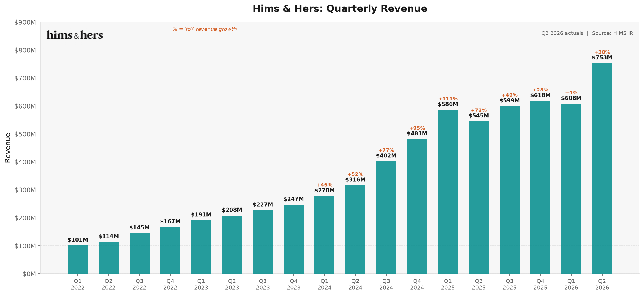644x296 pixels.
Task: Click the hims & hers logo
Action: 75,35
